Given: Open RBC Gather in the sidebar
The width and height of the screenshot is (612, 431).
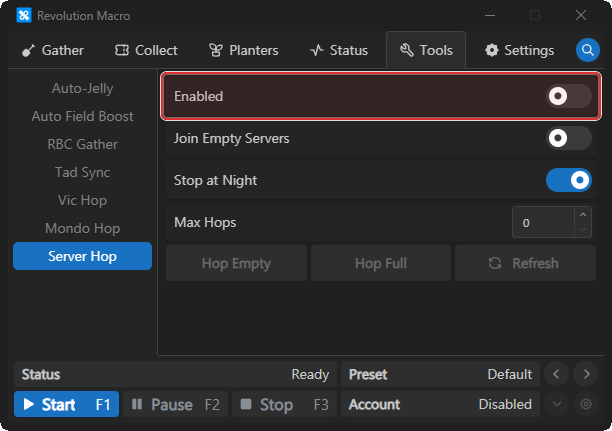Looking at the screenshot, I should point(82,144).
